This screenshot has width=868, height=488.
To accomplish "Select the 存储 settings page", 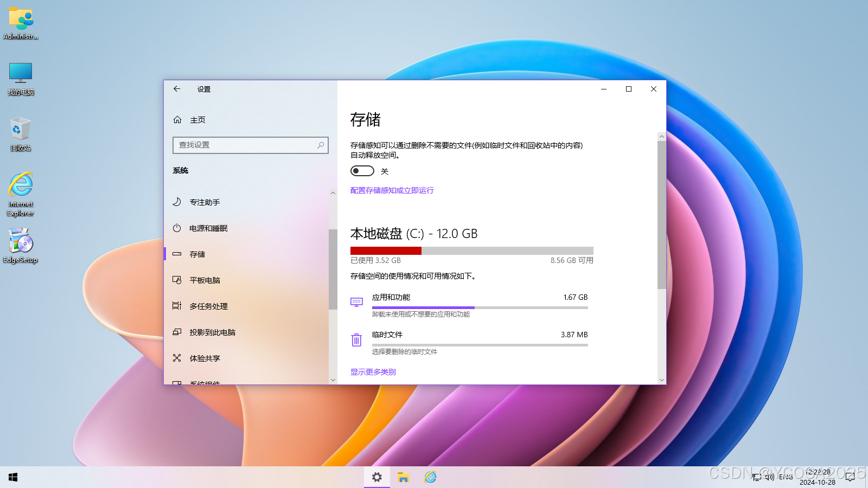I will (x=246, y=254).
